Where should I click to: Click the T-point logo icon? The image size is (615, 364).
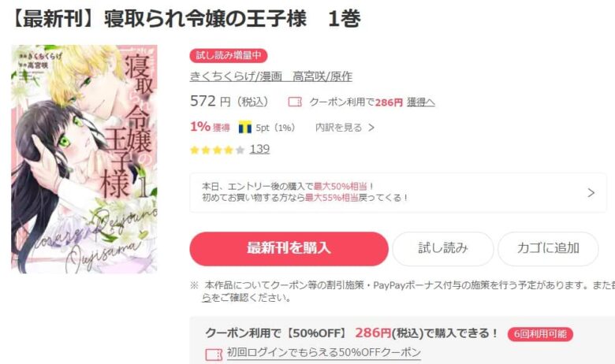tap(245, 128)
